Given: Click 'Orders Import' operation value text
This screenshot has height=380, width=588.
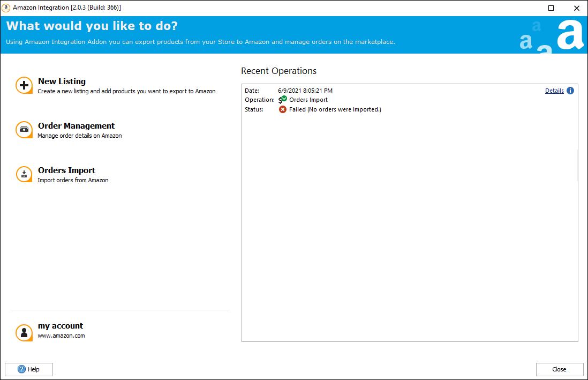Looking at the screenshot, I should pos(308,100).
